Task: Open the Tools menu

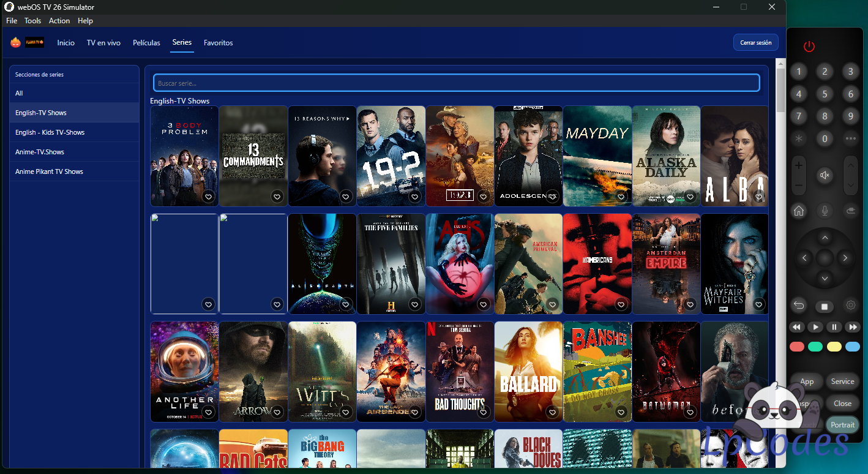Action: (32, 21)
